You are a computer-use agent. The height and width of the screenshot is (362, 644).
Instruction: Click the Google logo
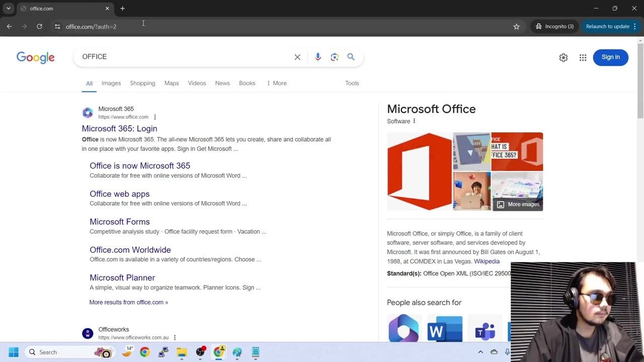tap(35, 57)
